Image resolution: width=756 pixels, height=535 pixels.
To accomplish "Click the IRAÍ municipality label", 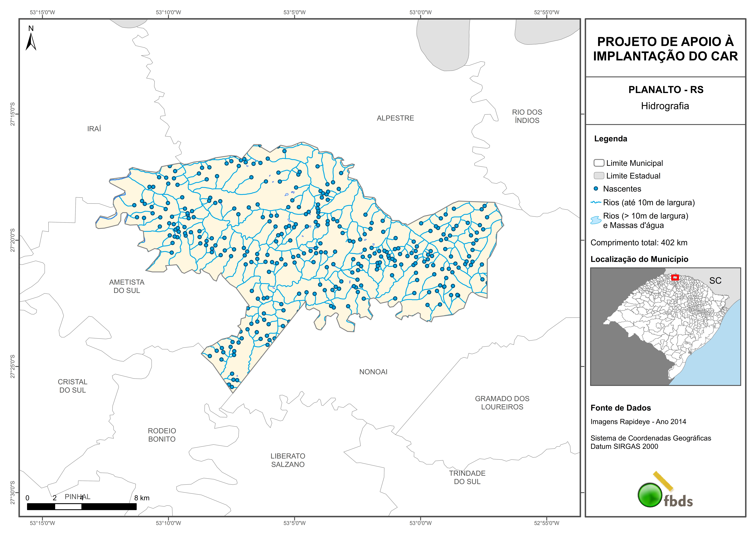I will 94,129.
